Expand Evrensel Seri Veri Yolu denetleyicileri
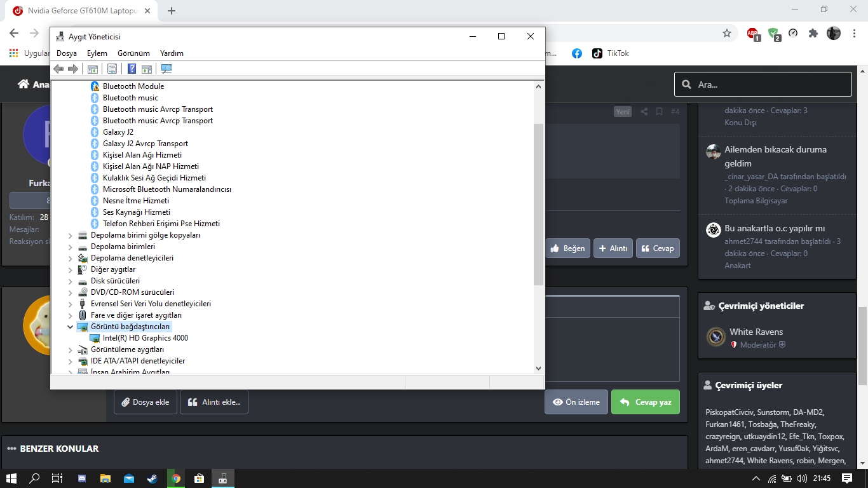The width and height of the screenshot is (868, 488). click(x=71, y=304)
